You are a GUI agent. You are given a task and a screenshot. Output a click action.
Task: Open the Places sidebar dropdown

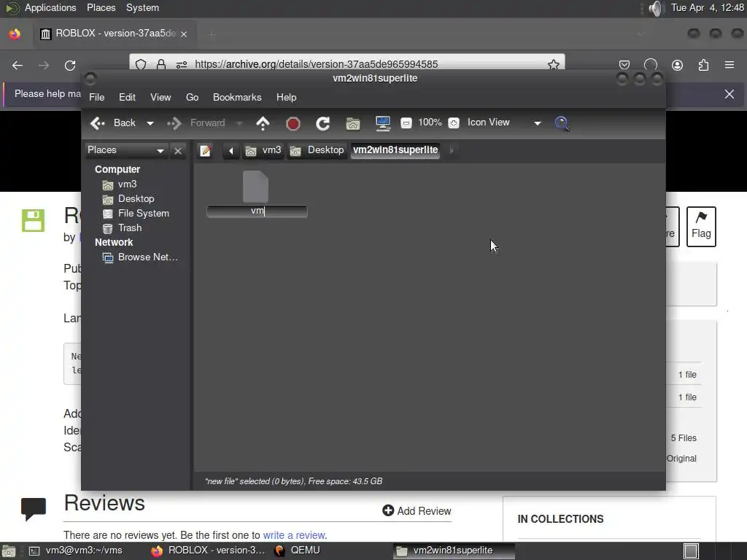(x=125, y=150)
